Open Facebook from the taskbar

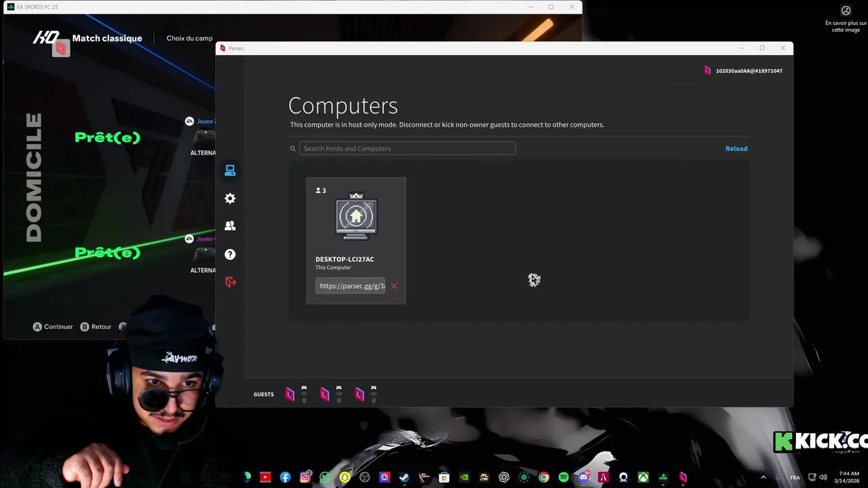(285, 477)
